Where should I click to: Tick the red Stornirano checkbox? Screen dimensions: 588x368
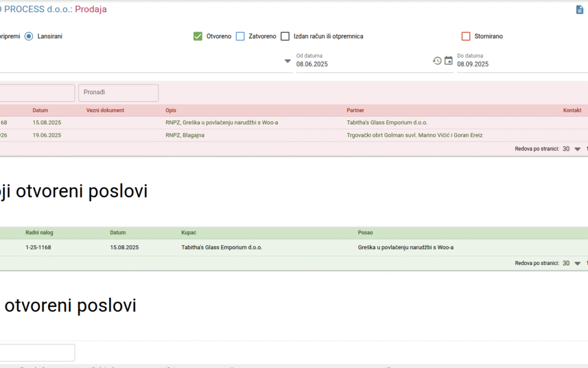465,37
